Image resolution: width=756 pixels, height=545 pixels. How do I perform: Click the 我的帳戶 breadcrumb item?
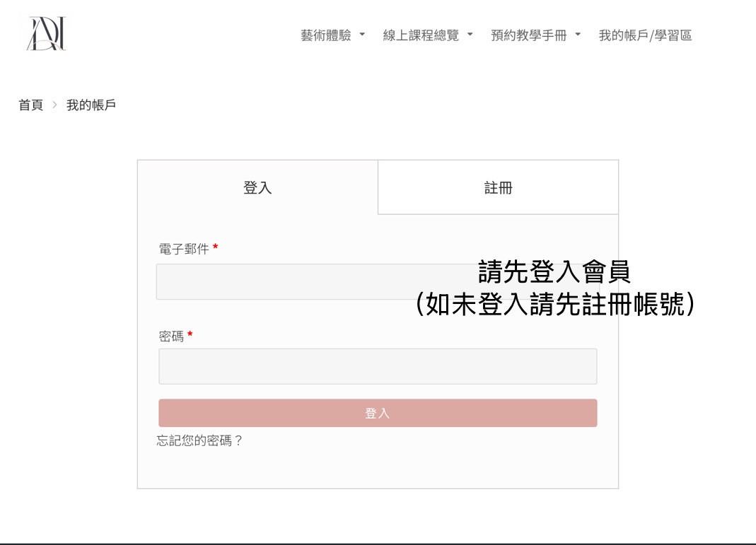point(91,105)
